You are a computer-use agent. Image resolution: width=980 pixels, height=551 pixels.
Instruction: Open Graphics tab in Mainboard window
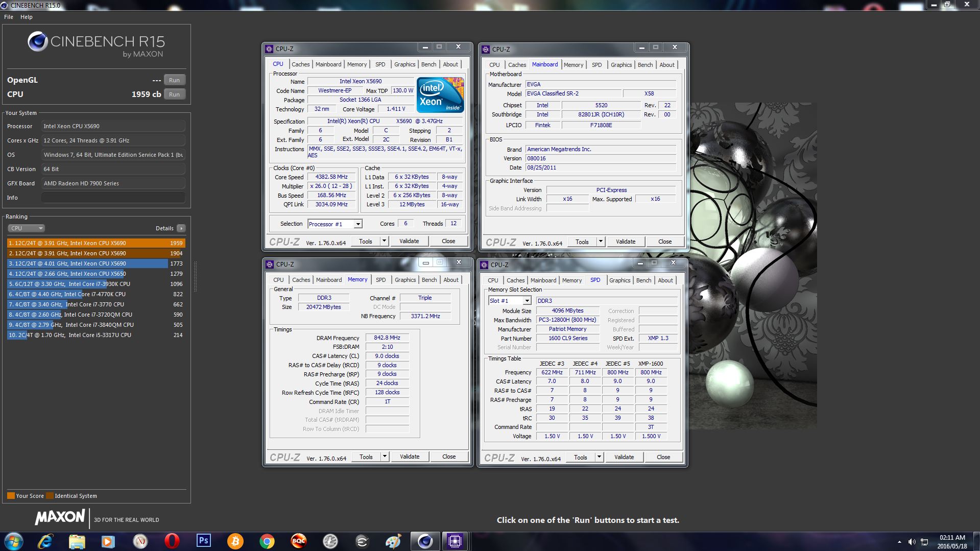click(621, 65)
